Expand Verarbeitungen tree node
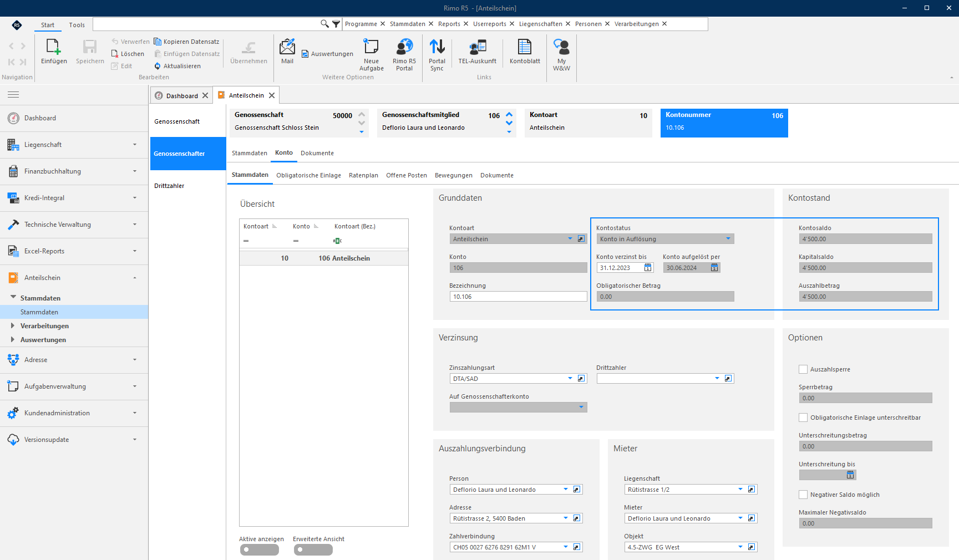The width and height of the screenshot is (959, 560). [x=13, y=326]
